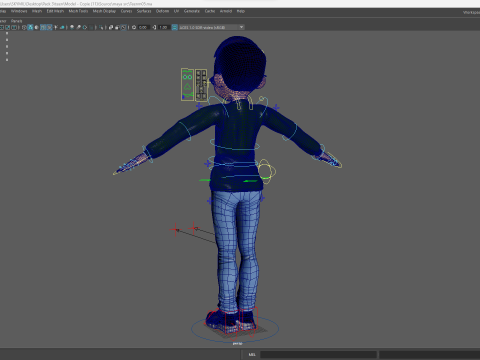Enable wireframe shading in the viewport toolbar

tap(24, 27)
